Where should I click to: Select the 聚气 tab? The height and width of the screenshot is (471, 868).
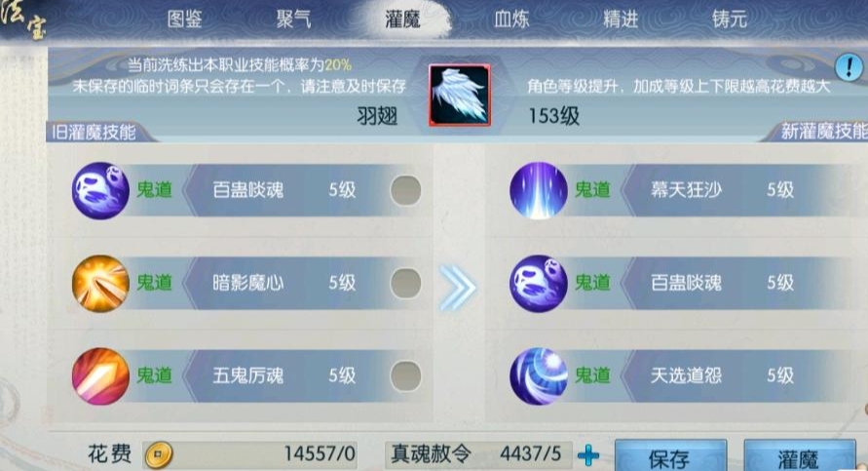pyautogui.click(x=294, y=20)
